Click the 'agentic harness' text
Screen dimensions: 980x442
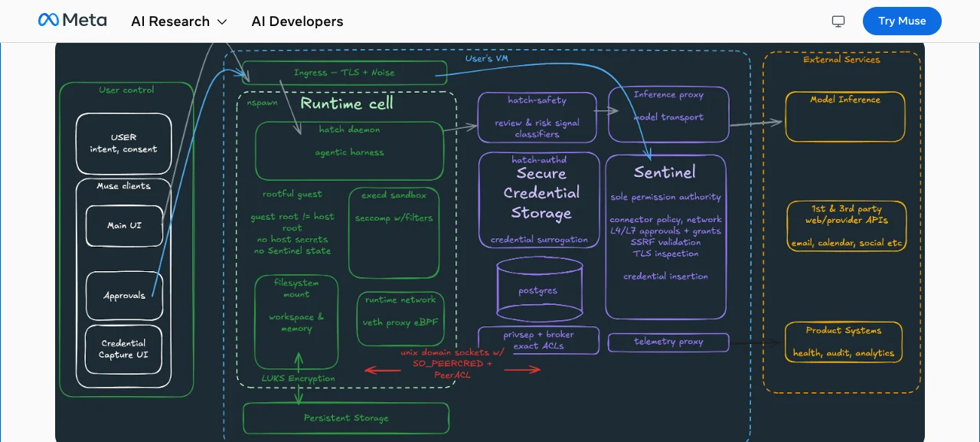click(x=349, y=152)
